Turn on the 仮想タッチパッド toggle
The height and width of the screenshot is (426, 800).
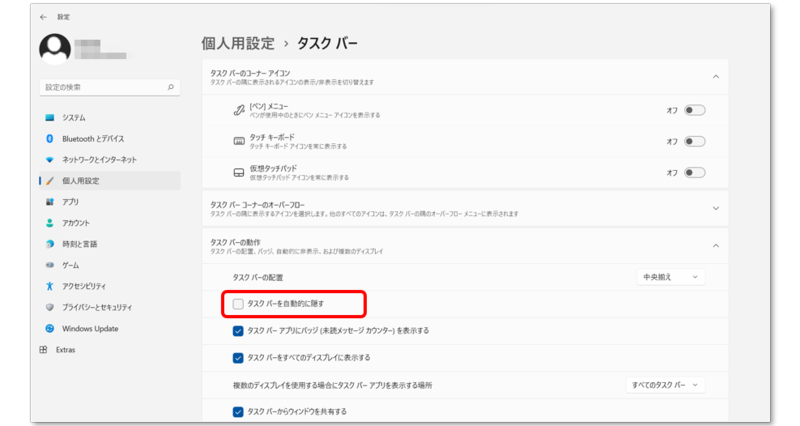click(695, 172)
